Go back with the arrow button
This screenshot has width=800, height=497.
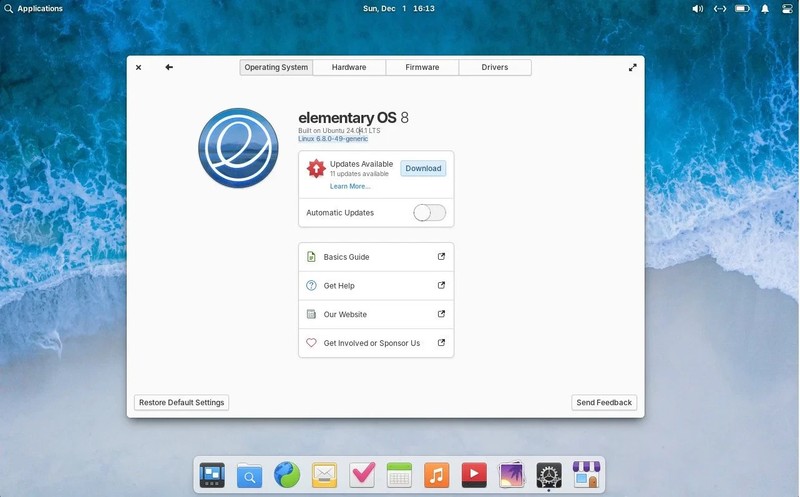pos(169,67)
